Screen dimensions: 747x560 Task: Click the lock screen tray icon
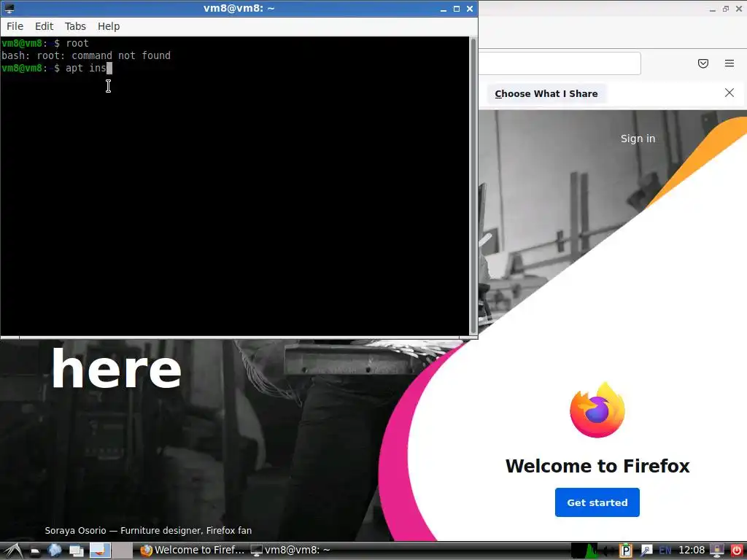click(x=717, y=551)
